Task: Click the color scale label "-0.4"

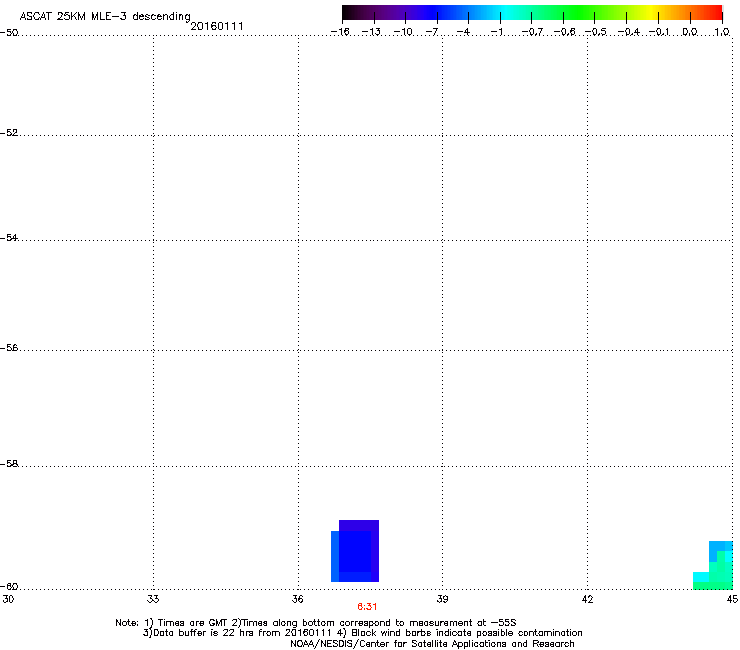Action: (629, 32)
